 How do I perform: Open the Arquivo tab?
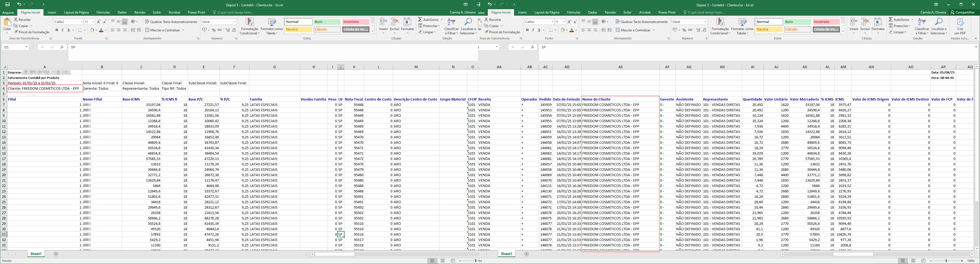[8, 12]
